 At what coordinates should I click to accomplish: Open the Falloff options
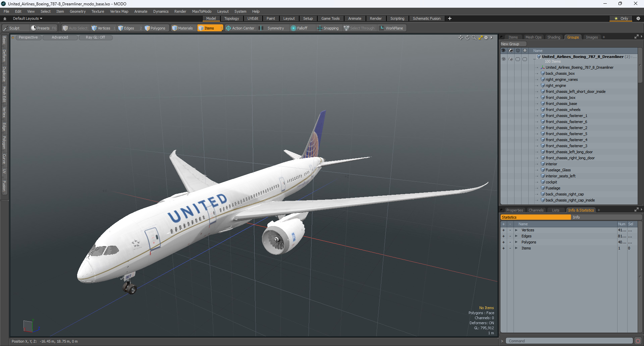[299, 28]
